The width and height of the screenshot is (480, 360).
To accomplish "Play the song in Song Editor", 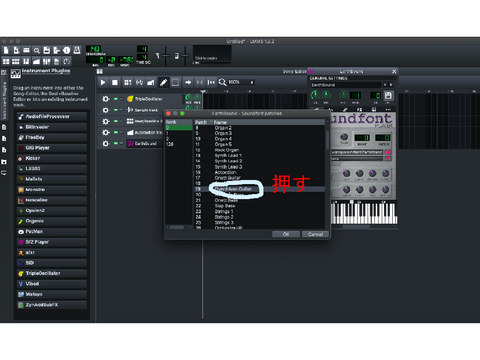I will pos(103,82).
